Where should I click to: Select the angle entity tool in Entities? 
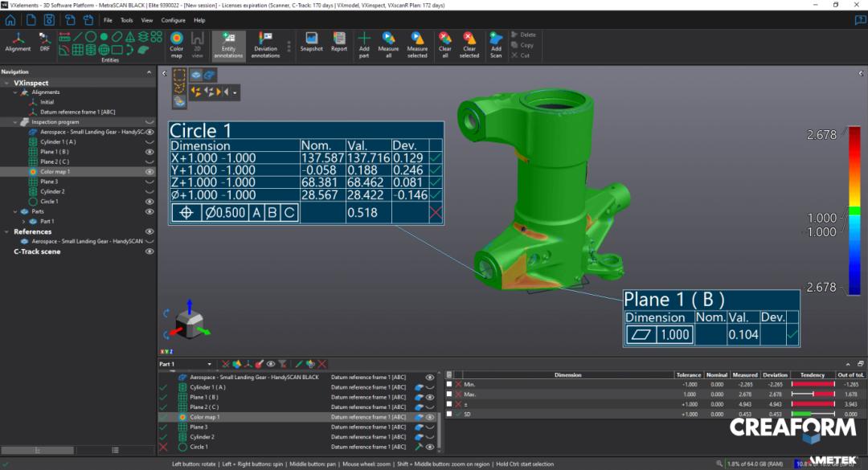pyautogui.click(x=64, y=50)
